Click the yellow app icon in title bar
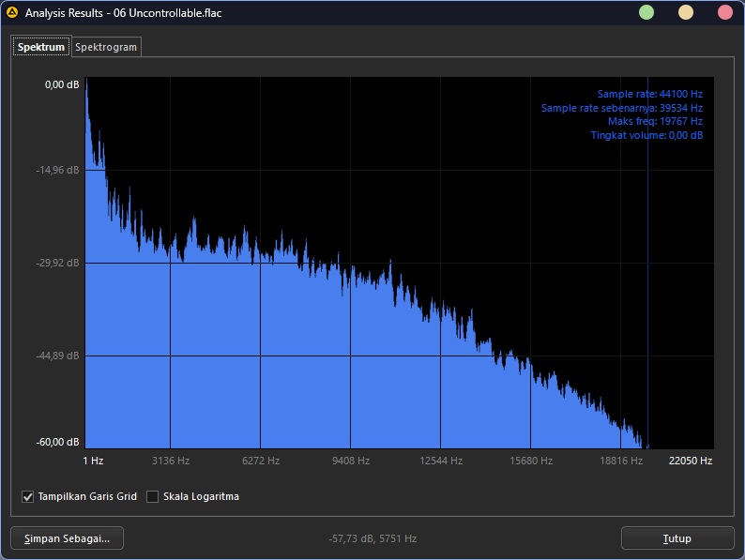Viewport: 745px width, 560px height. [12, 12]
